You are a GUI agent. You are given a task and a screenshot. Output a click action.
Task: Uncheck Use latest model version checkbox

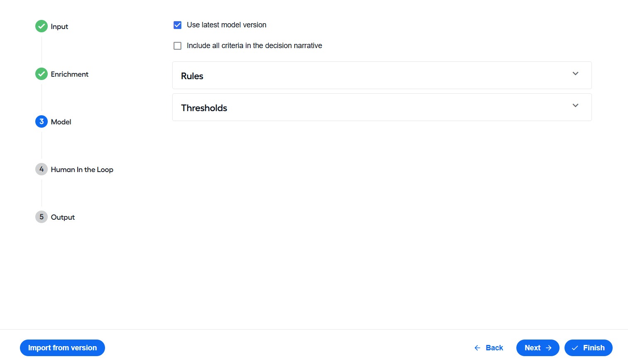pos(178,25)
